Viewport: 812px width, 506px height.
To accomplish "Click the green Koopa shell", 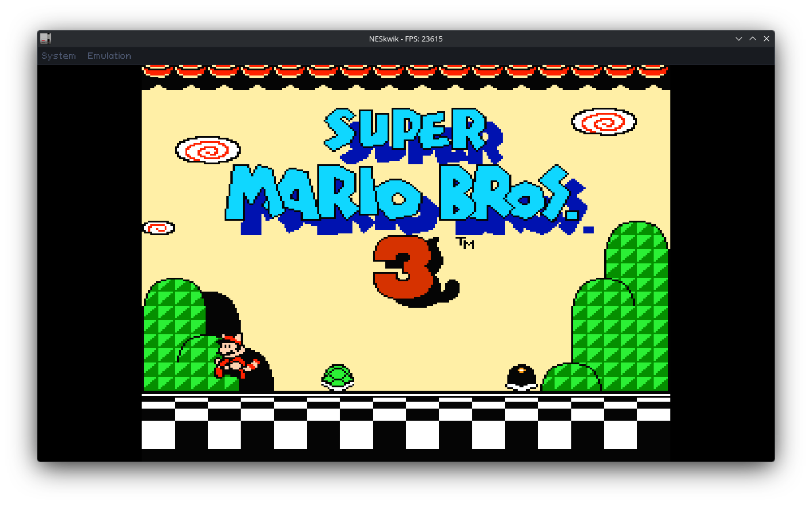I will tap(337, 377).
